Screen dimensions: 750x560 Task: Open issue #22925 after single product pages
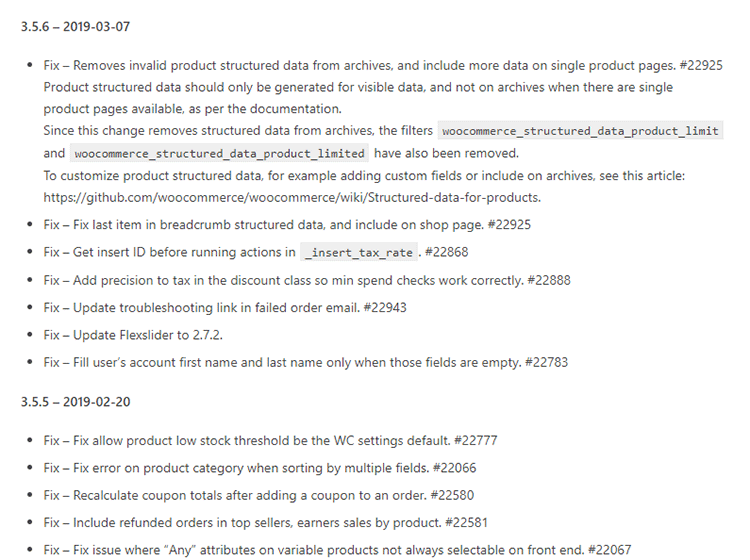point(701,66)
